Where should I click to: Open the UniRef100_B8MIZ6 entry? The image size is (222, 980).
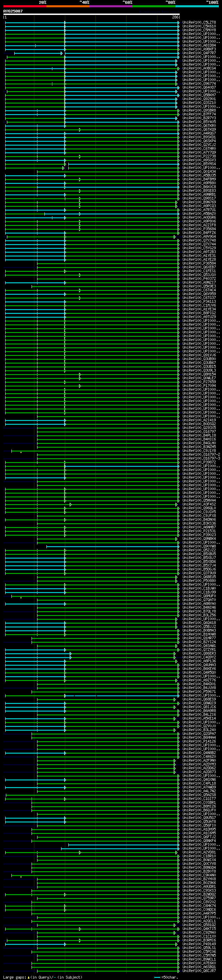(199, 806)
